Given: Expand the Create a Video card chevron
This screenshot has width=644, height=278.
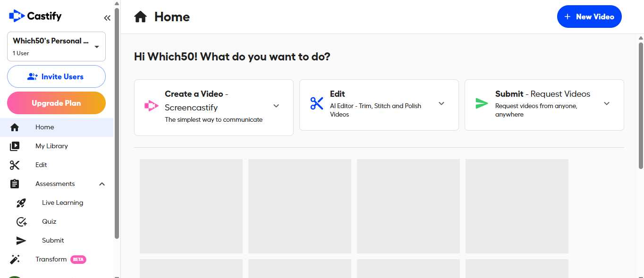Looking at the screenshot, I should (277, 106).
